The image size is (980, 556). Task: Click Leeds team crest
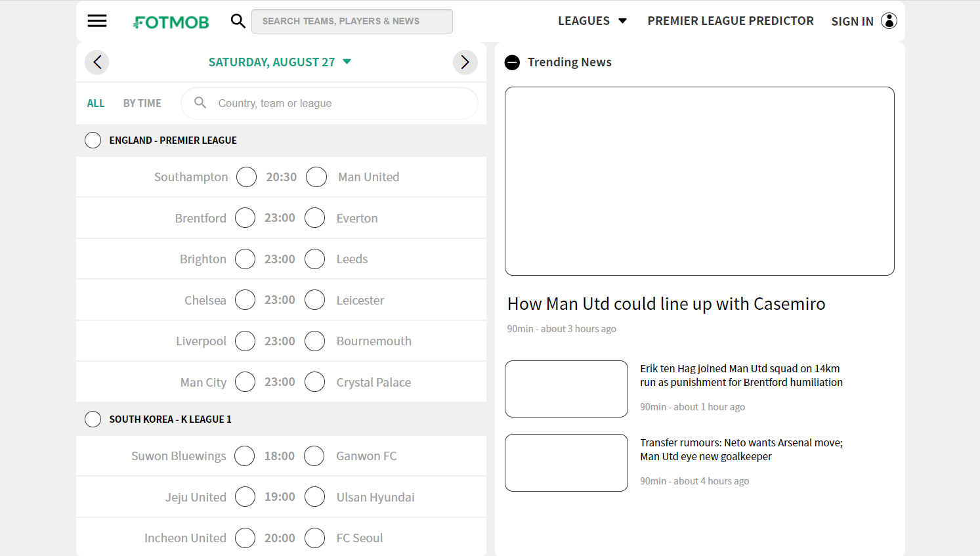coord(315,259)
